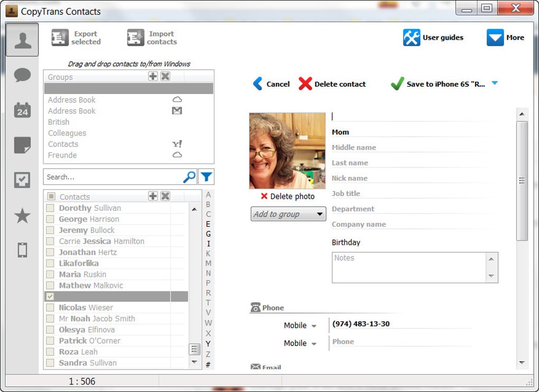Tick checkbox for Maria Ruskin
The image size is (539, 392).
pyautogui.click(x=50, y=274)
